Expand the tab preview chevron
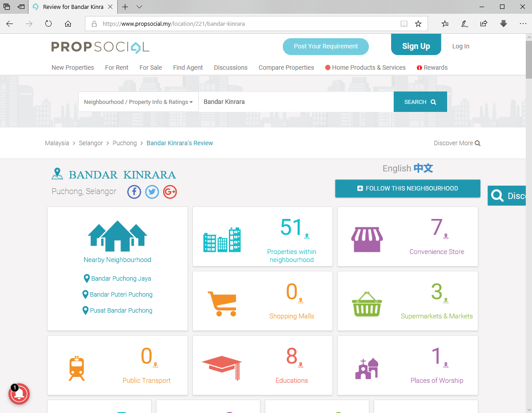Screen dimensions: 532x413 (x=139, y=7)
